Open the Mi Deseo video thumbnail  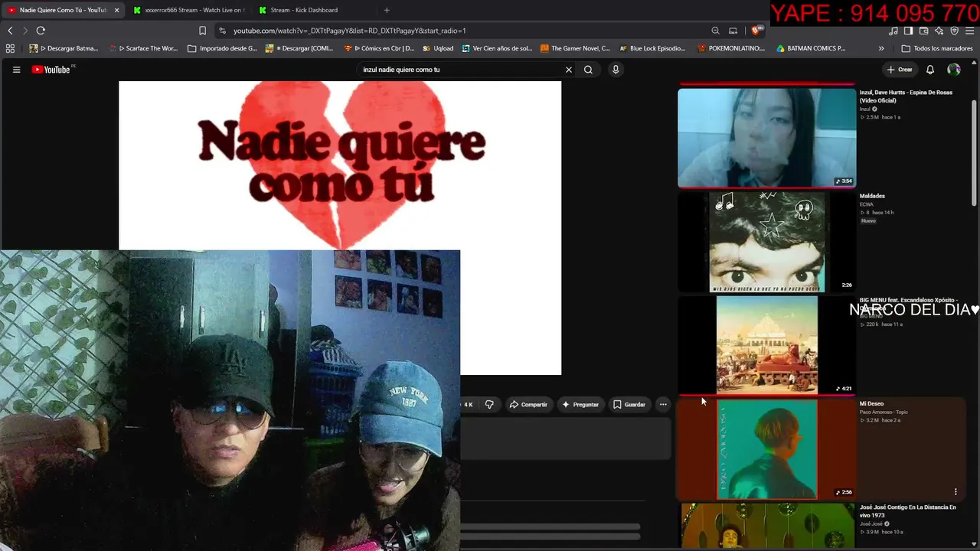(766, 449)
